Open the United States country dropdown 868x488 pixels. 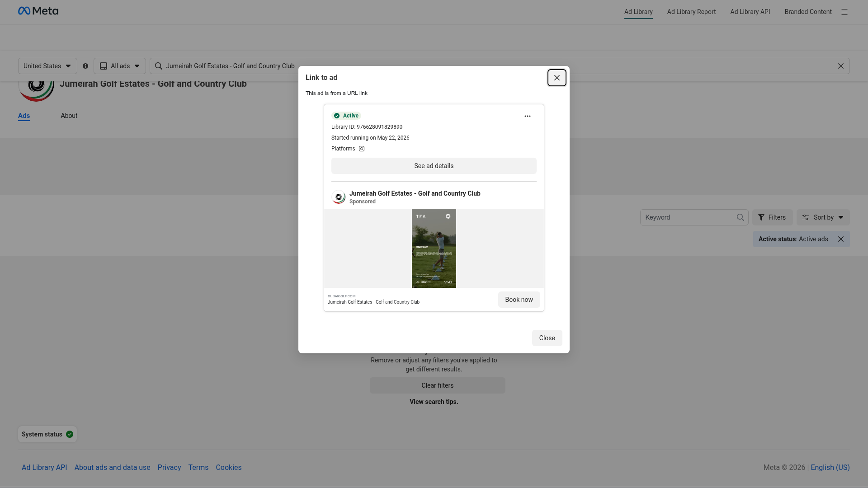click(47, 66)
